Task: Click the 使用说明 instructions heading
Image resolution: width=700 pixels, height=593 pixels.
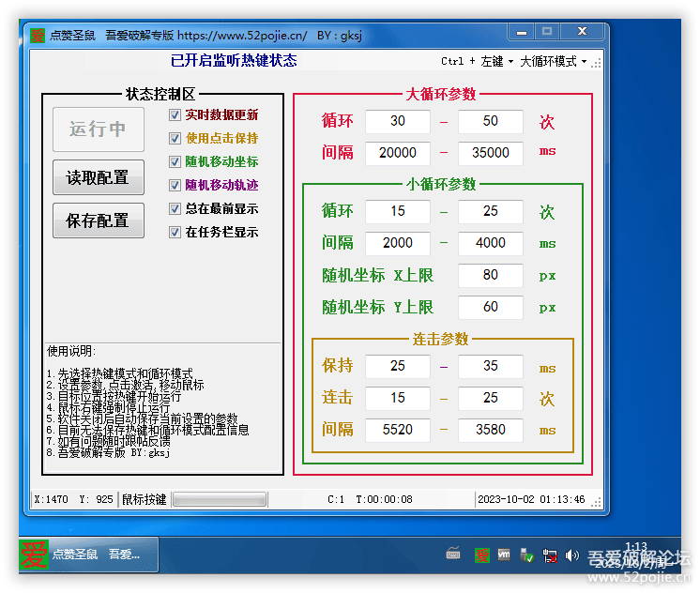Action: [x=71, y=351]
